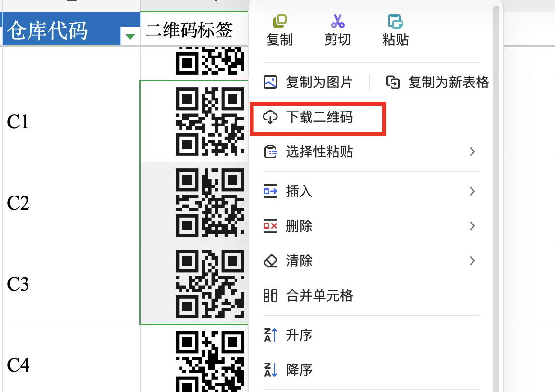Select cell C1
The image size is (555, 392).
click(71, 122)
